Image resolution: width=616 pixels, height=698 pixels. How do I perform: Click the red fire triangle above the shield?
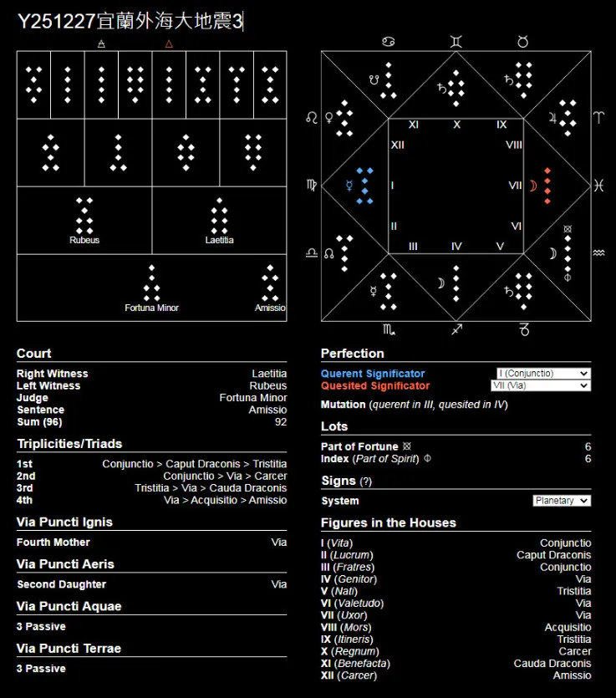pos(169,44)
